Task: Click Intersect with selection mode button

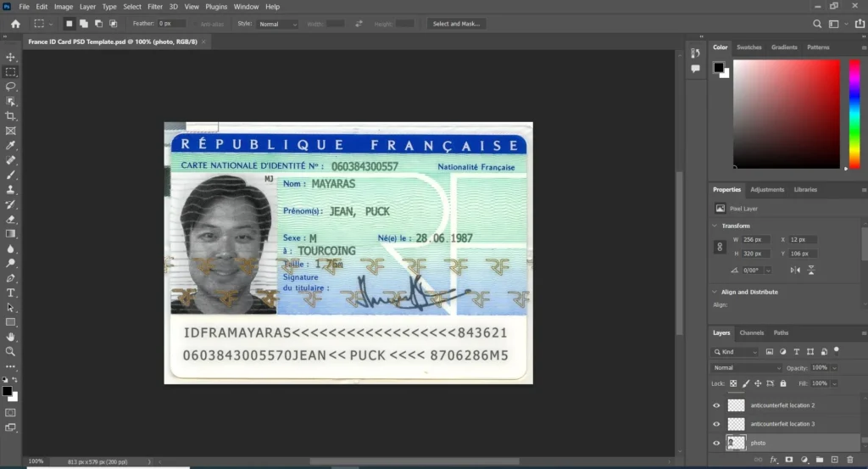Action: point(114,24)
